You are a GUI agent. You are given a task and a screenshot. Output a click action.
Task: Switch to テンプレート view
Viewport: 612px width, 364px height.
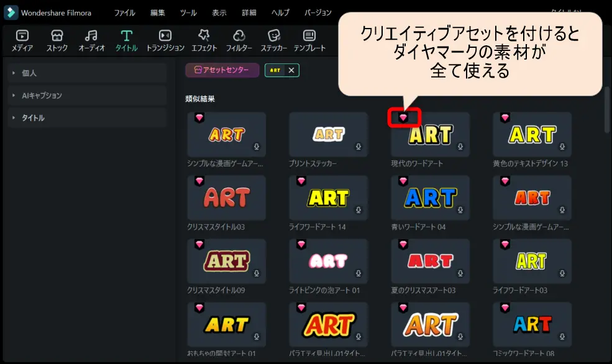point(311,40)
